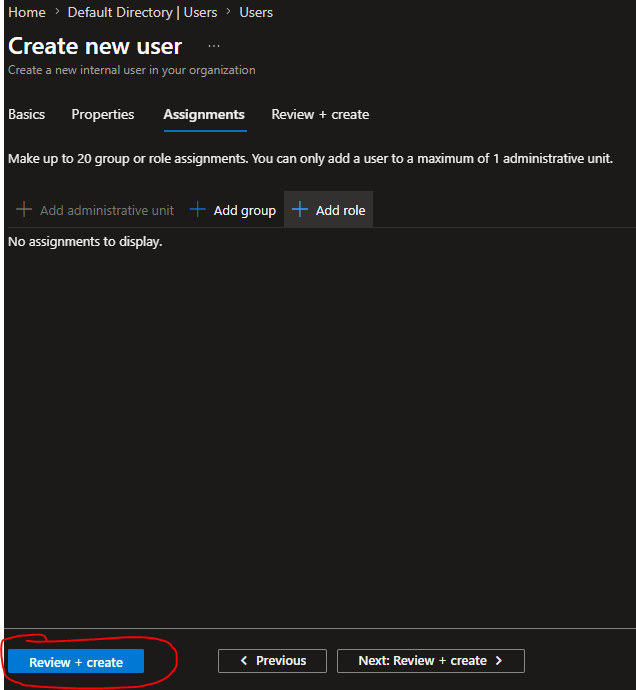This screenshot has height=690, width=636.
Task: Select the Assignments tab
Action: point(204,115)
